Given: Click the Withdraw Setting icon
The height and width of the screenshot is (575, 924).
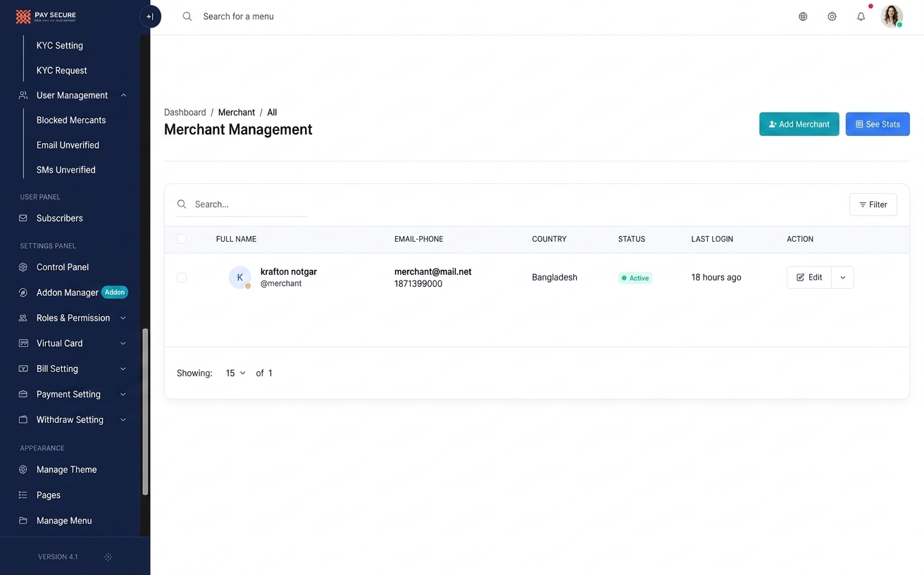Looking at the screenshot, I should pos(23,419).
